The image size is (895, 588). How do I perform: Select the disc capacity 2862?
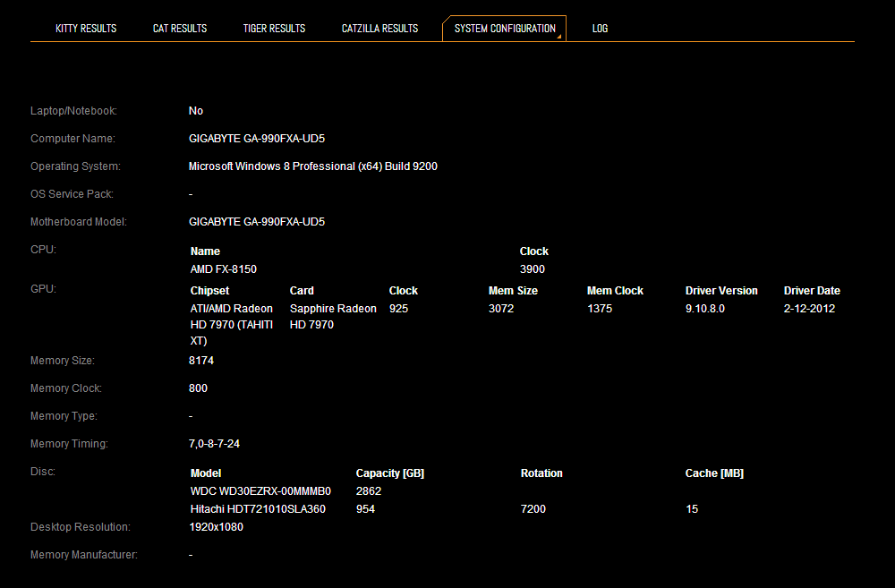[368, 491]
